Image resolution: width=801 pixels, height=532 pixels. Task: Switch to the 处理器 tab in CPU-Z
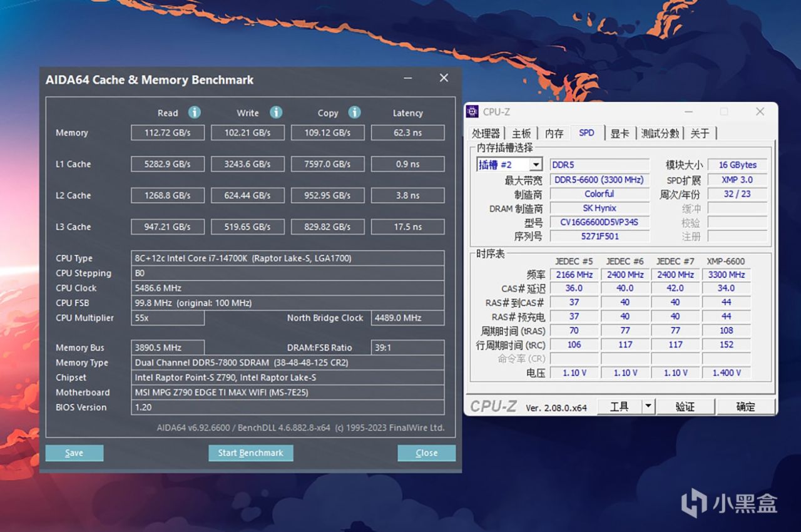tap(486, 133)
